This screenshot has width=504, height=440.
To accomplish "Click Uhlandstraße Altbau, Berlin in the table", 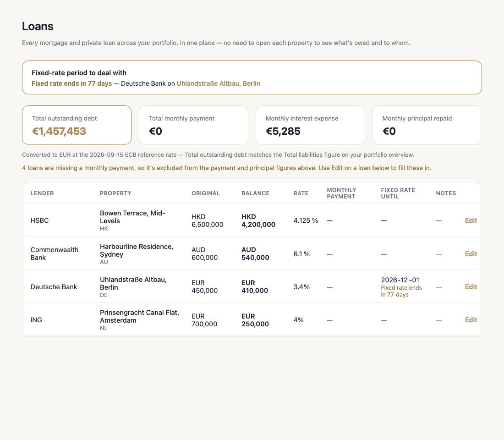I will [133, 283].
